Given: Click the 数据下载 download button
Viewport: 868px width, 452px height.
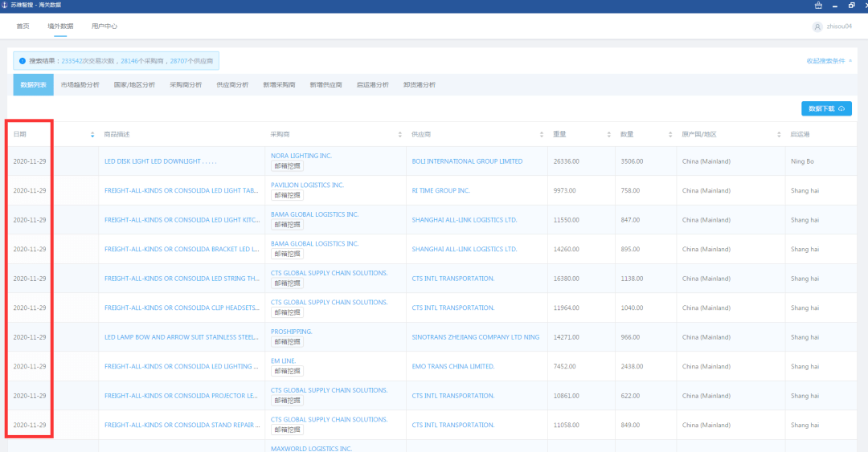Looking at the screenshot, I should click(826, 108).
